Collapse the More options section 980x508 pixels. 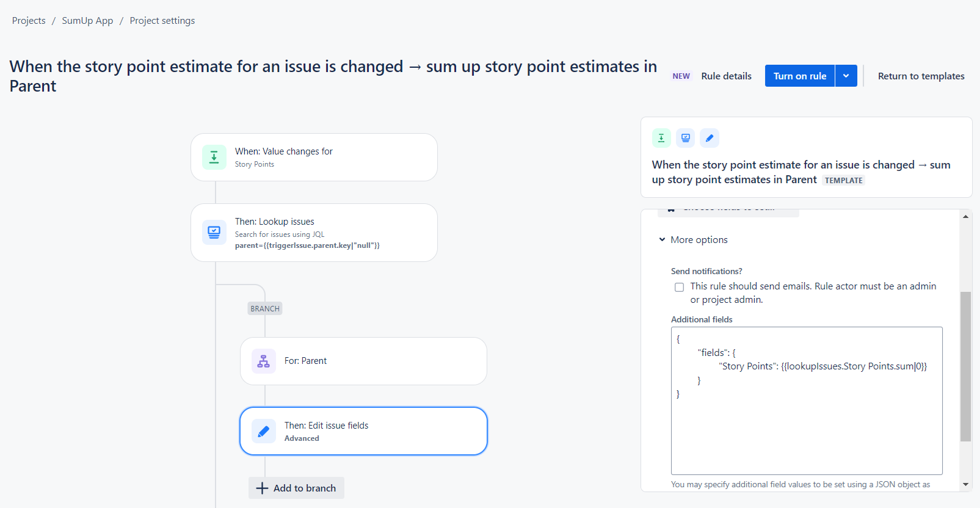tap(662, 239)
